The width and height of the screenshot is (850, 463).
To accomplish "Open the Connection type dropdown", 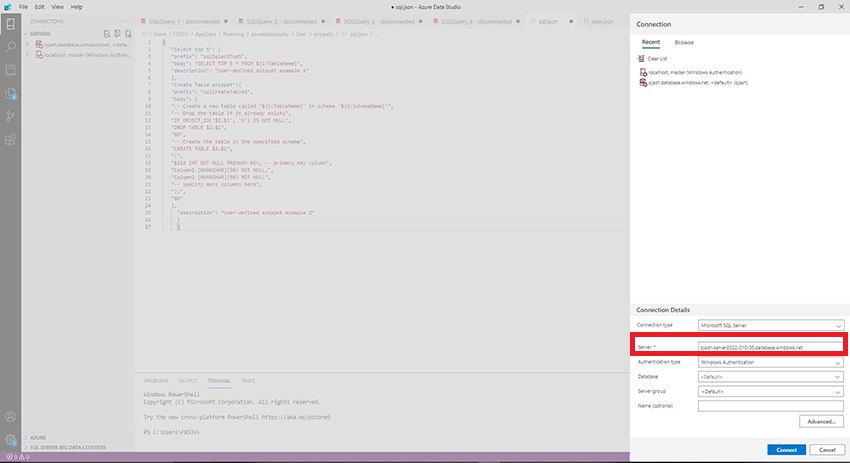I will coord(770,325).
